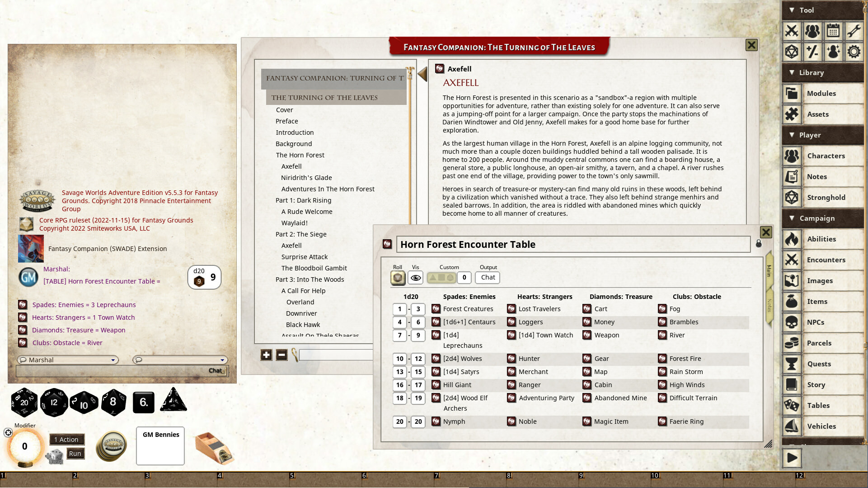
Task: Open the Calendar tool
Action: (x=834, y=31)
